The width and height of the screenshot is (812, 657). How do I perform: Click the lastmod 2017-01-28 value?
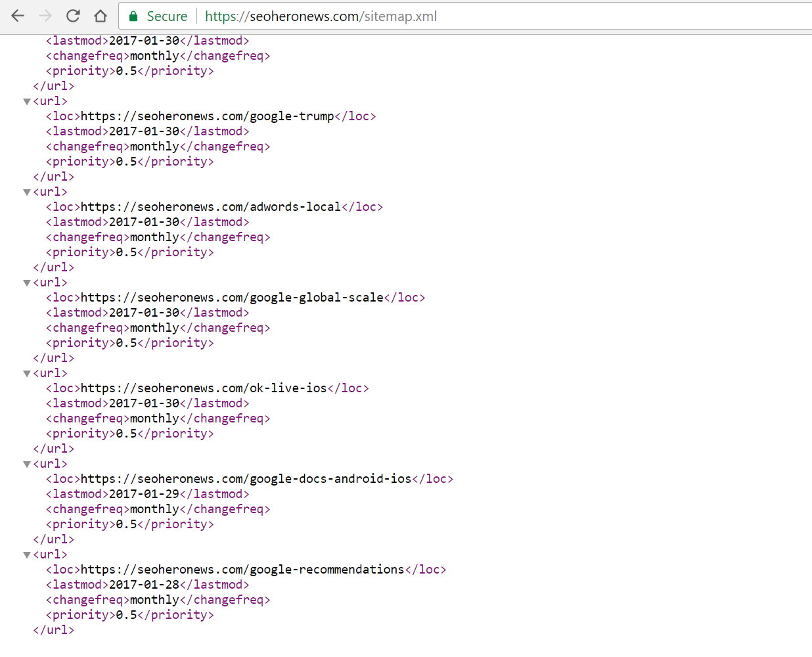pyautogui.click(x=144, y=585)
